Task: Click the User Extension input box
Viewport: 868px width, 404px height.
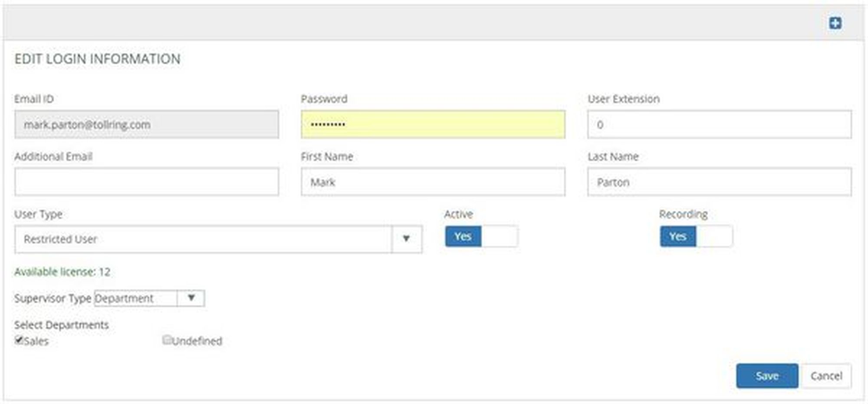Action: 719,125
